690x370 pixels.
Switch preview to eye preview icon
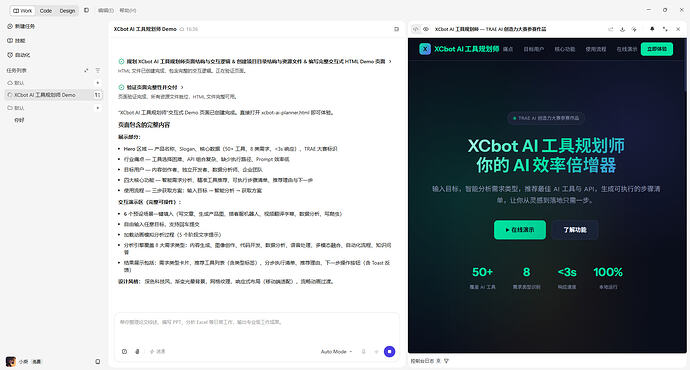[426, 29]
